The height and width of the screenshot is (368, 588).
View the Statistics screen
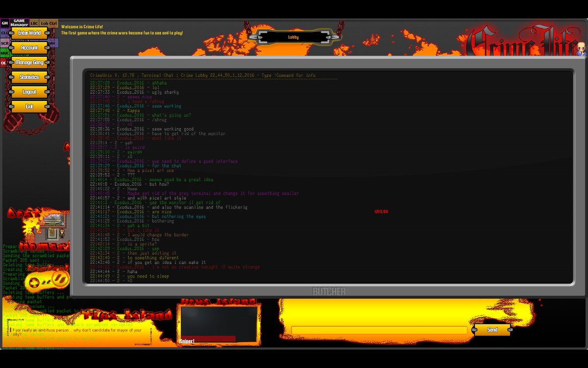[x=29, y=77]
